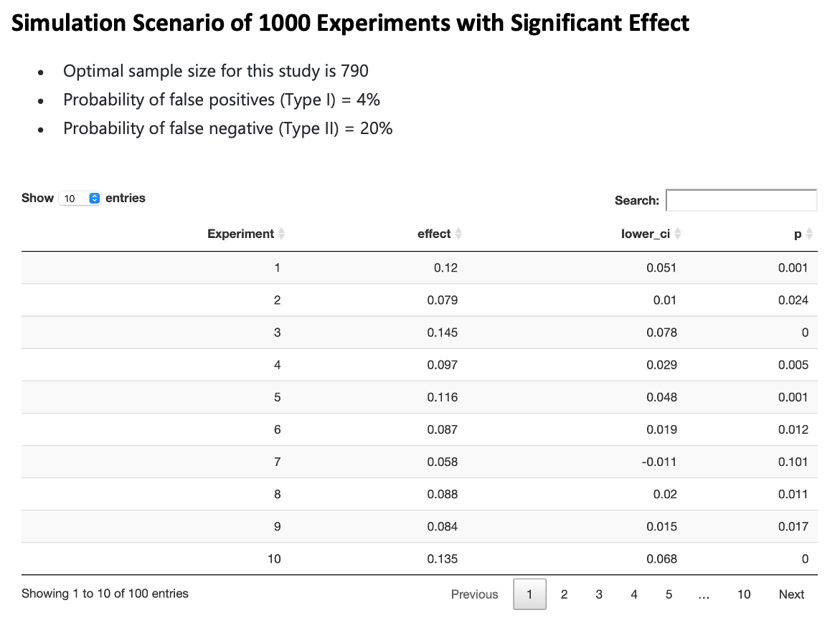Viewport: 840px width, 618px height.
Task: Go to page 5 of the table
Action: [x=669, y=594]
